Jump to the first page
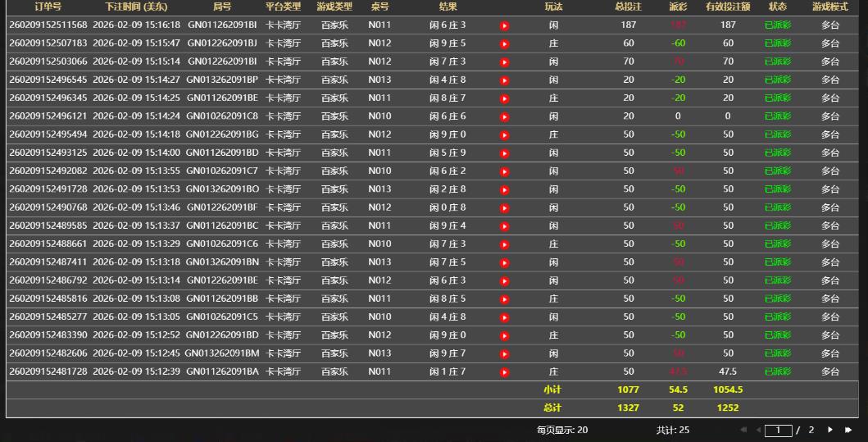Image resolution: width=868 pixels, height=442 pixels. pos(743,430)
